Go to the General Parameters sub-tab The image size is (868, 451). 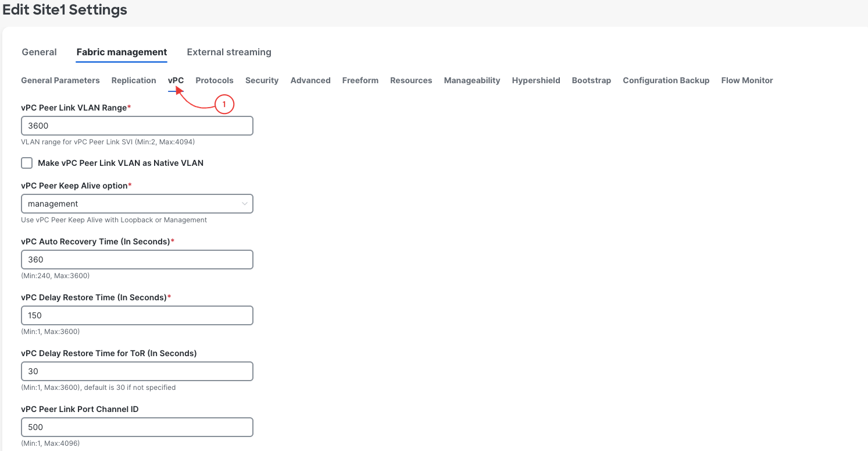point(60,80)
